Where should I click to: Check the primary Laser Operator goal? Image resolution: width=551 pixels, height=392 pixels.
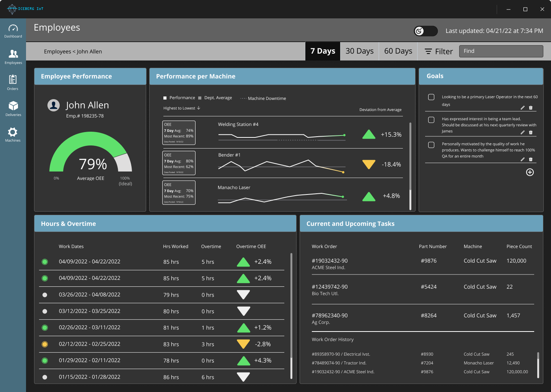tap(431, 97)
